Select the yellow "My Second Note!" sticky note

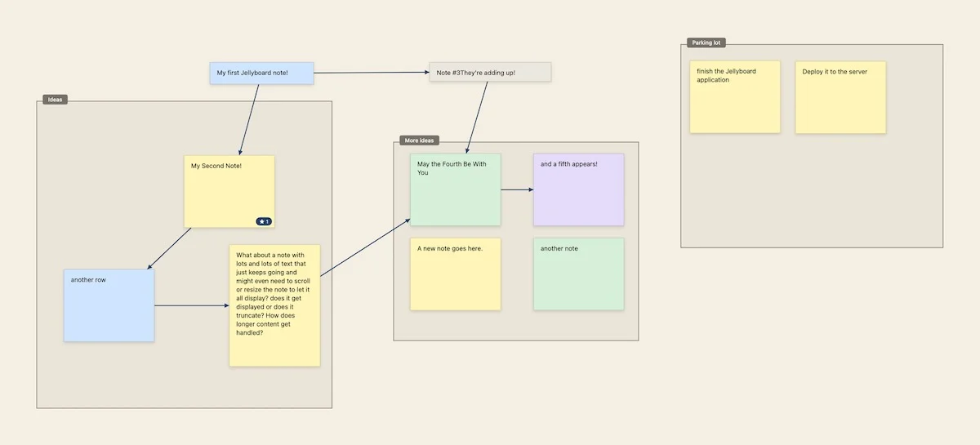coord(229,191)
